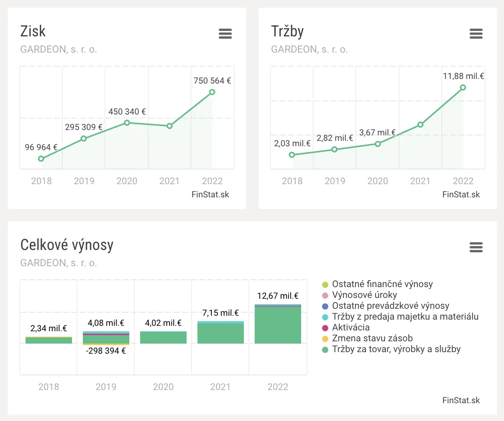The image size is (504, 421).
Task: Click the 2021 point on Tržby chart
Action: [x=420, y=125]
